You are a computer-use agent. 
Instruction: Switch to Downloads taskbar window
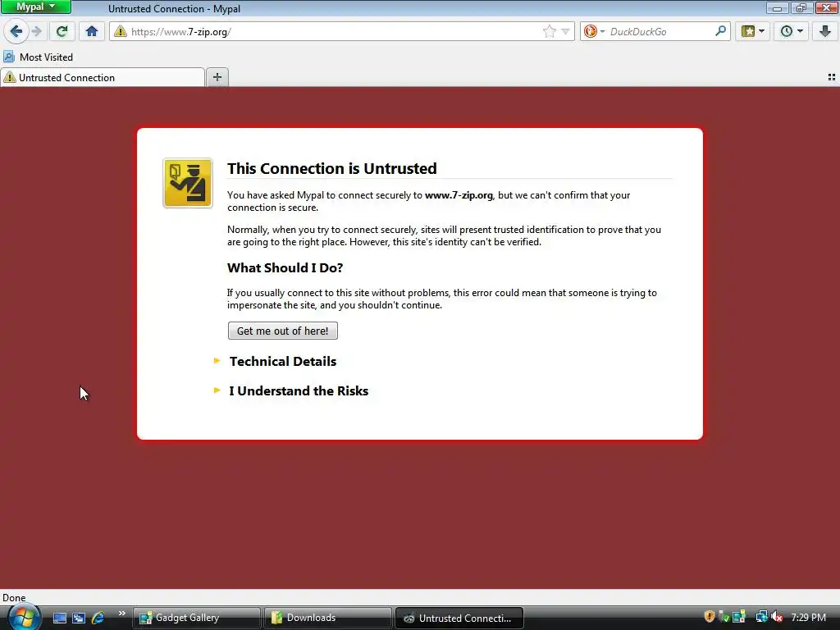coord(328,618)
